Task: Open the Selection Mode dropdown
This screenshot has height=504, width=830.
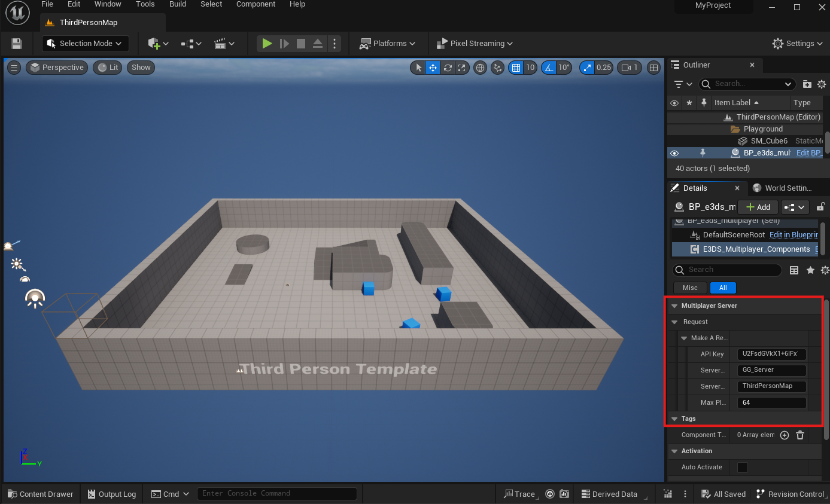Action: (85, 44)
